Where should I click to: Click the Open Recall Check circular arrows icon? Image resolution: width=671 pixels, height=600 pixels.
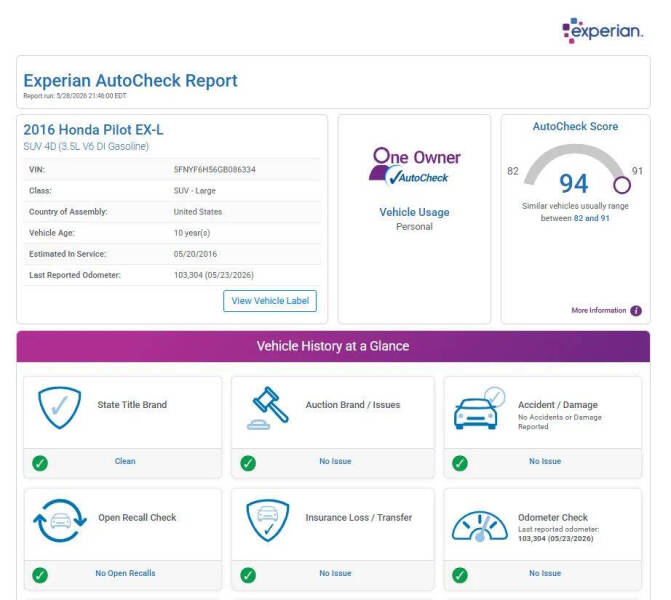pos(59,520)
